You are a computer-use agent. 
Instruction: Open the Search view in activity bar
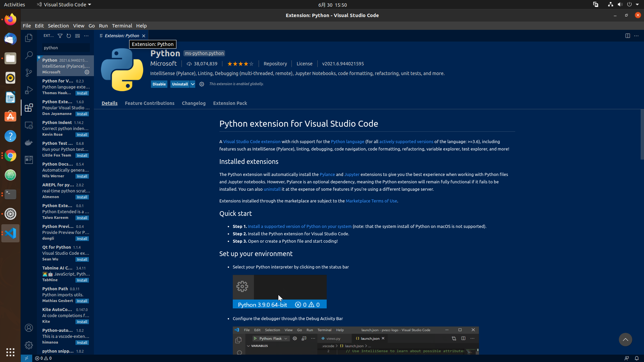[x=29, y=55]
